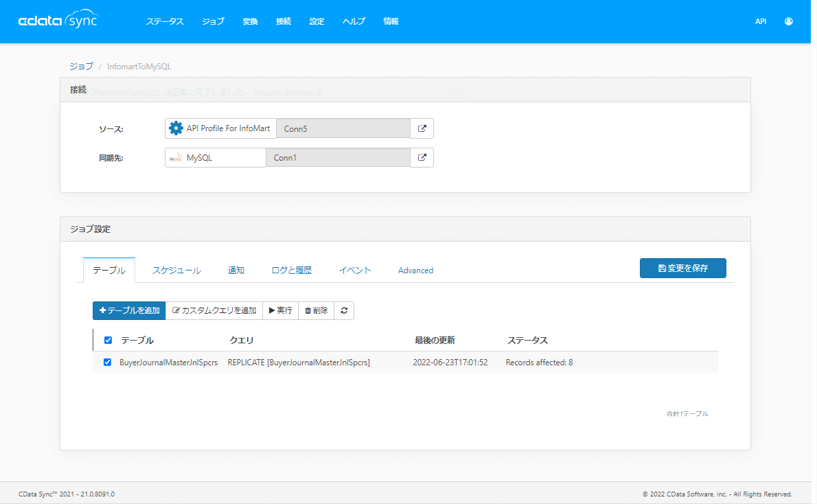817x504 pixels.
Task: Open the ヘルプ menu
Action: click(x=354, y=21)
